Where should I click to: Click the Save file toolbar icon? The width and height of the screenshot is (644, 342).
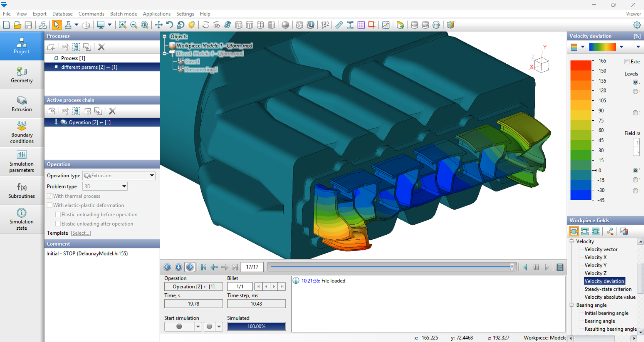[29, 25]
